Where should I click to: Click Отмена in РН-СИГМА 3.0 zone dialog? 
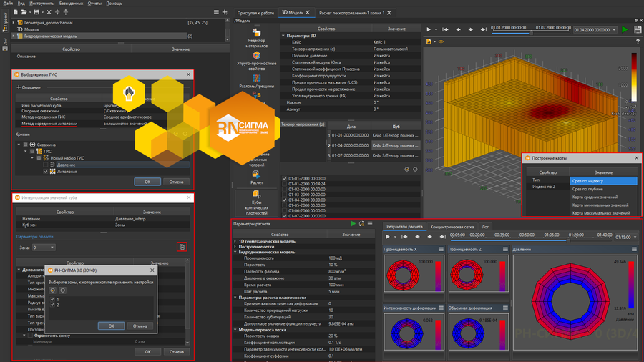[x=140, y=326]
